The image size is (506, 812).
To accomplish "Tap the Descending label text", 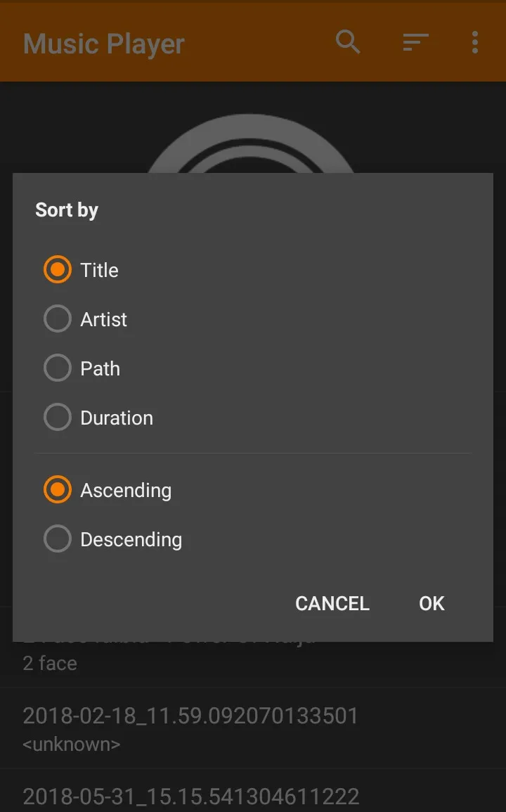I will pos(131,540).
